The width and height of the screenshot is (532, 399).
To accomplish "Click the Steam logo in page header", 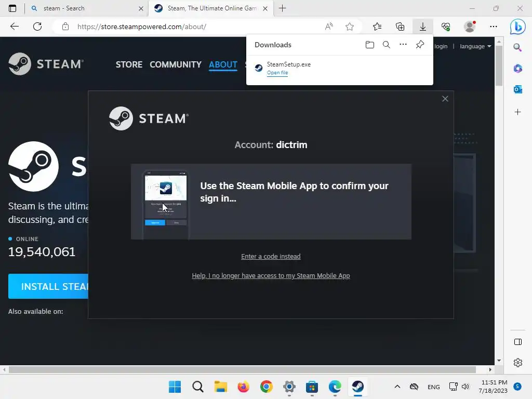I will [x=46, y=64].
